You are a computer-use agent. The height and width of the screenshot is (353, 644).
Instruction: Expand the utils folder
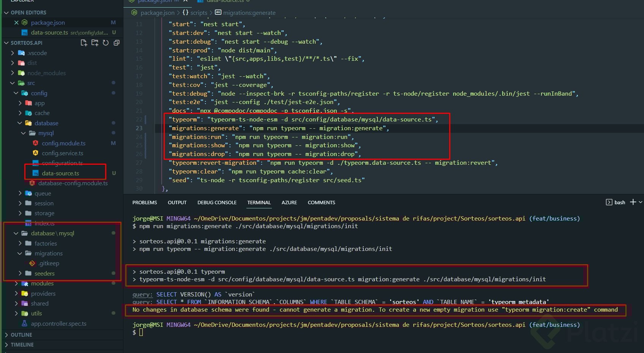click(x=16, y=313)
